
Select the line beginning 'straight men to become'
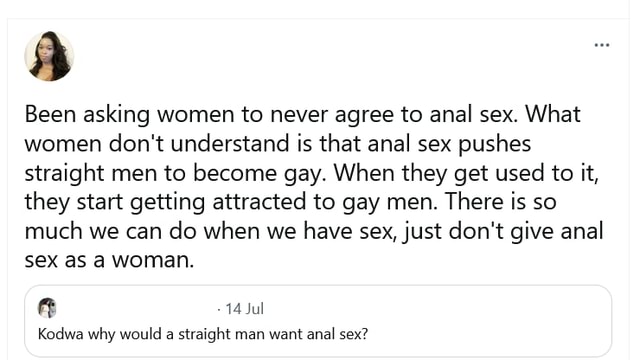[x=311, y=173]
